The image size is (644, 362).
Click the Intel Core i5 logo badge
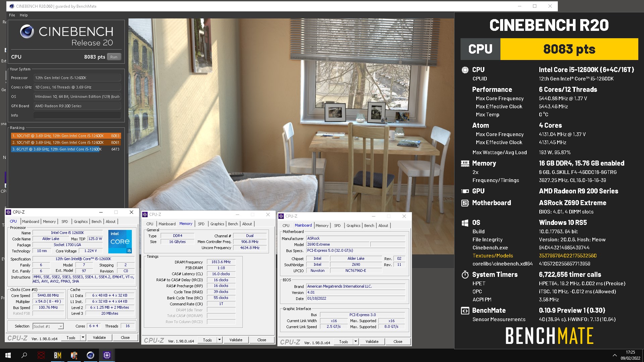120,241
